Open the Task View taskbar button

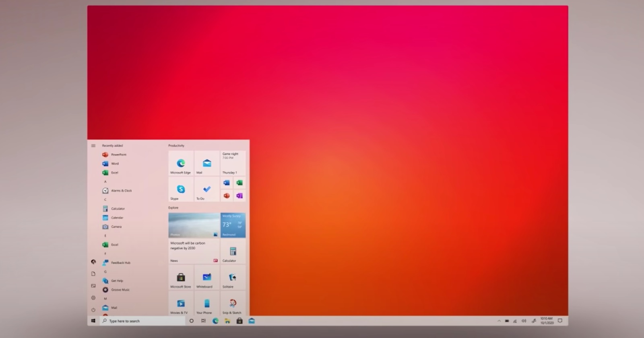click(203, 321)
